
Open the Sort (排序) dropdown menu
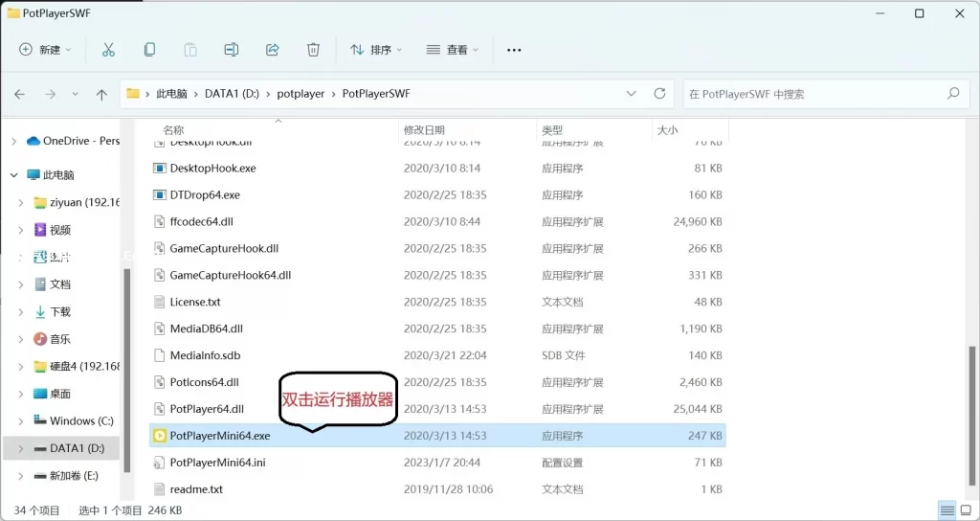(376, 50)
